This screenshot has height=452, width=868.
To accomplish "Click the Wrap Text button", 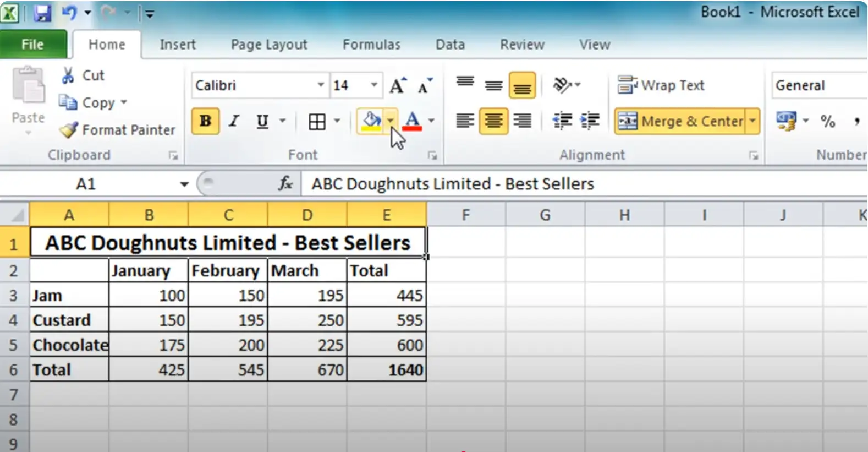I will [661, 85].
